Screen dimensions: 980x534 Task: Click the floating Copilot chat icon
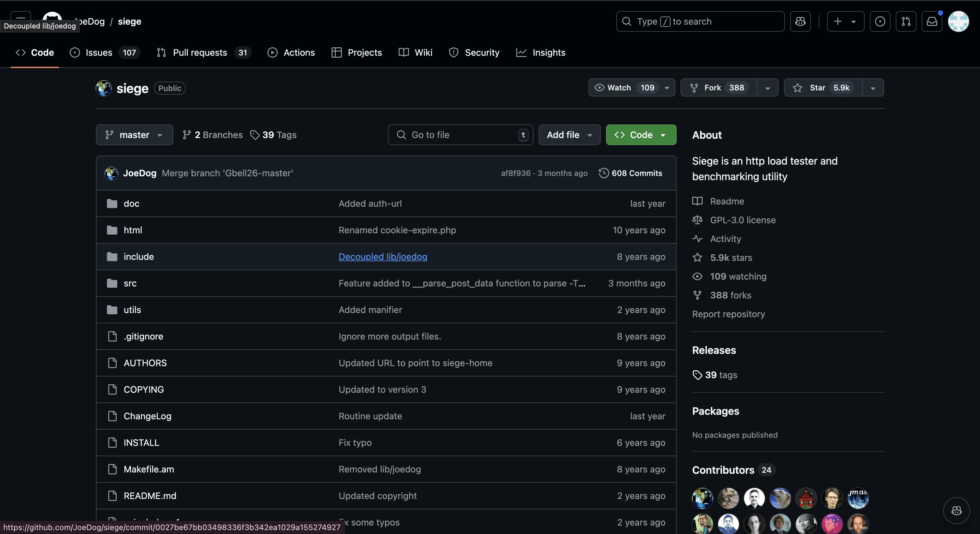tap(956, 510)
